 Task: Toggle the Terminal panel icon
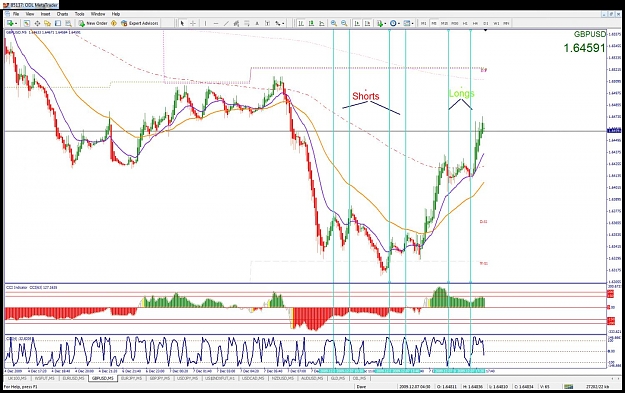click(58, 24)
